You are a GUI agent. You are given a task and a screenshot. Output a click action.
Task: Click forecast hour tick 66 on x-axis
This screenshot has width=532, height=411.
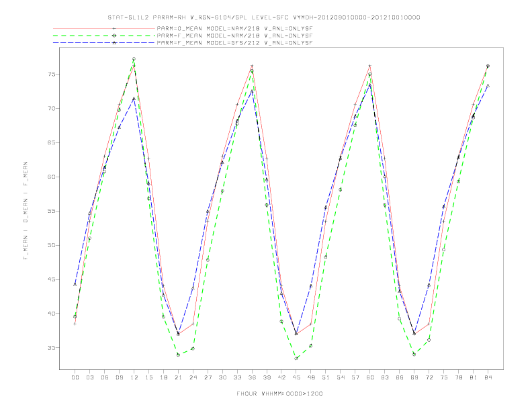[400, 377]
